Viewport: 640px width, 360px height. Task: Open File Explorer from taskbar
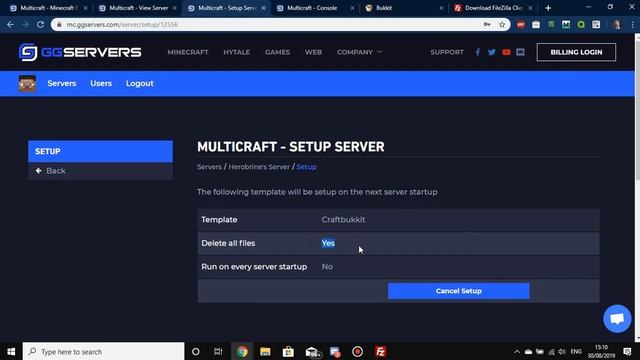tap(265, 351)
